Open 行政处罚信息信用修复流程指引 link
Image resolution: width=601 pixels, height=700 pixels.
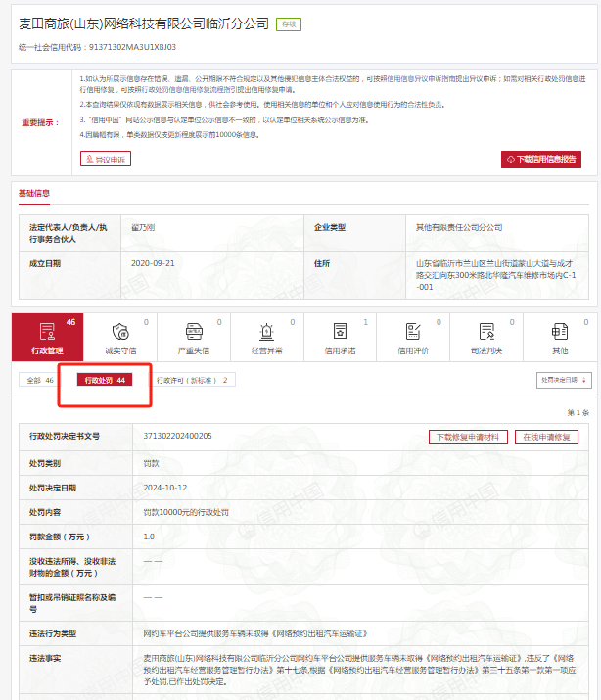coord(189,90)
